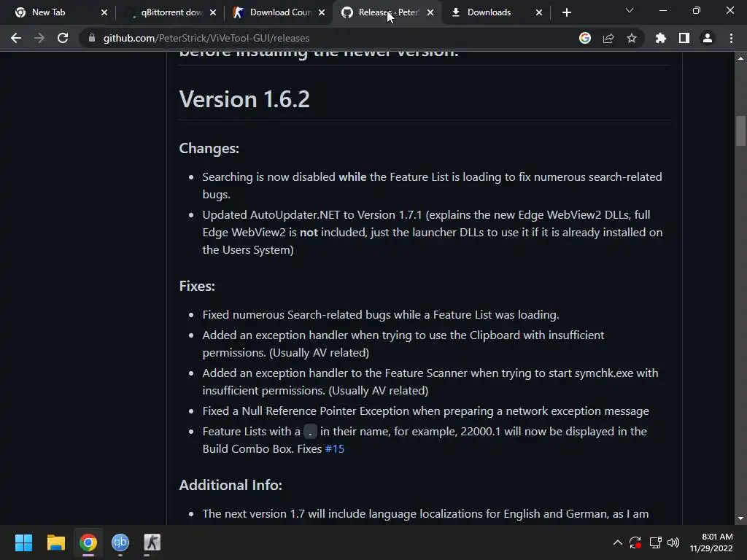Screen dimensions: 747x560
Task: View site security lock info
Action: 91,38
